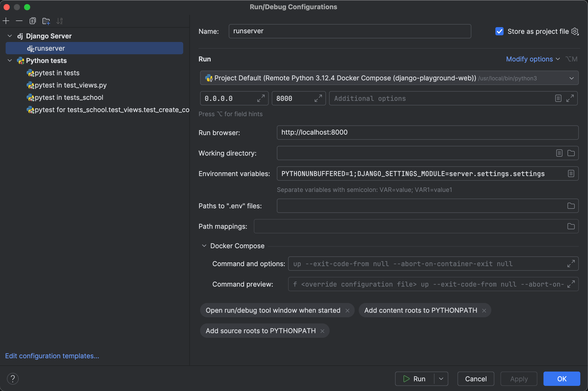Uncheck Store as project file checkbox
Image resolution: width=588 pixels, height=391 pixels.
(499, 31)
